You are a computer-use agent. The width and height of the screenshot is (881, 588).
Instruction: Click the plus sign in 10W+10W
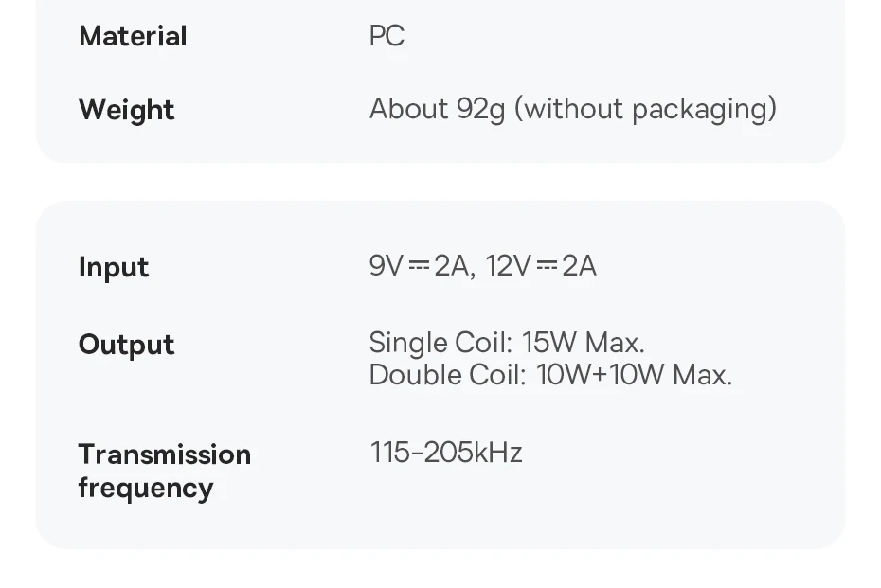click(600, 375)
